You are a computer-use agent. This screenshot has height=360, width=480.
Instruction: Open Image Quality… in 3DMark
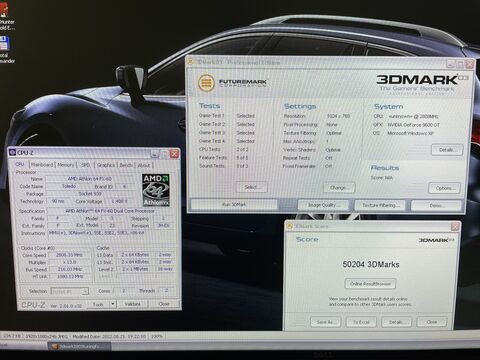323,205
